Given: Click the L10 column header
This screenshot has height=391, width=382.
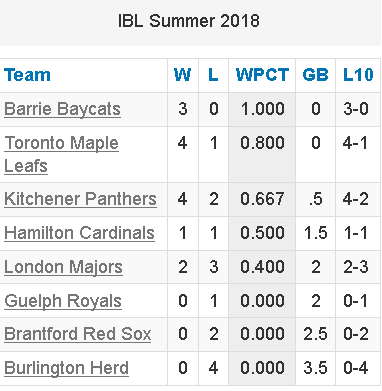Looking at the screenshot, I should [x=358, y=75].
